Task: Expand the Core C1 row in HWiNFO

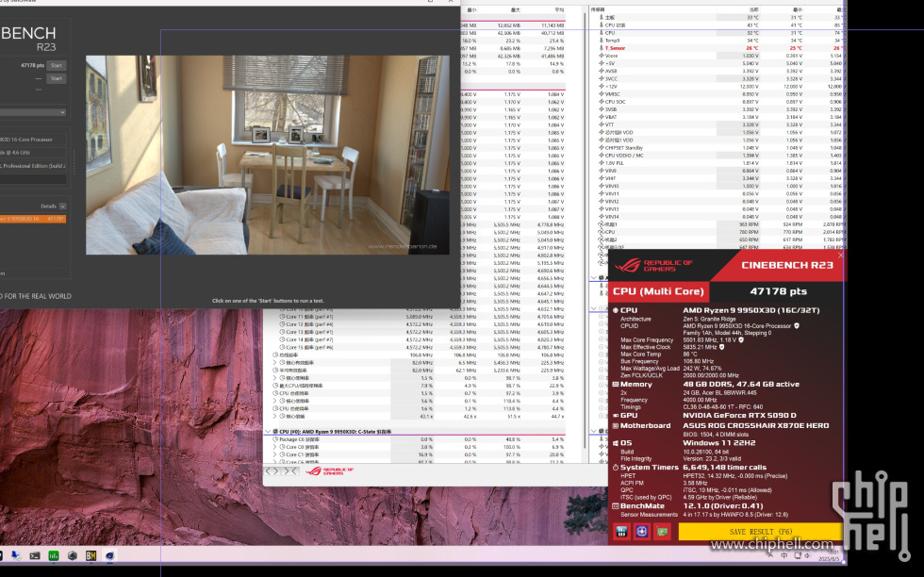Action: tap(274, 455)
